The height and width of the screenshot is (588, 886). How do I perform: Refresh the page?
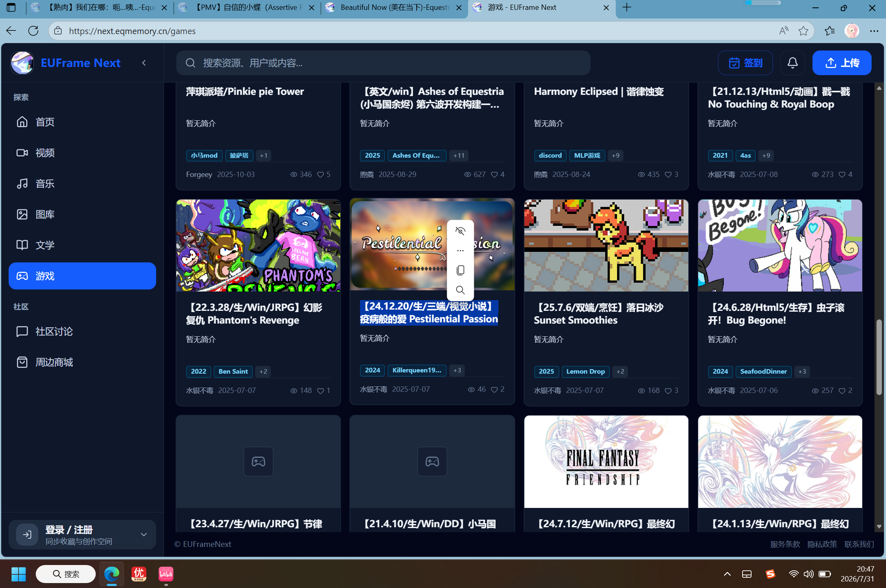coord(33,31)
